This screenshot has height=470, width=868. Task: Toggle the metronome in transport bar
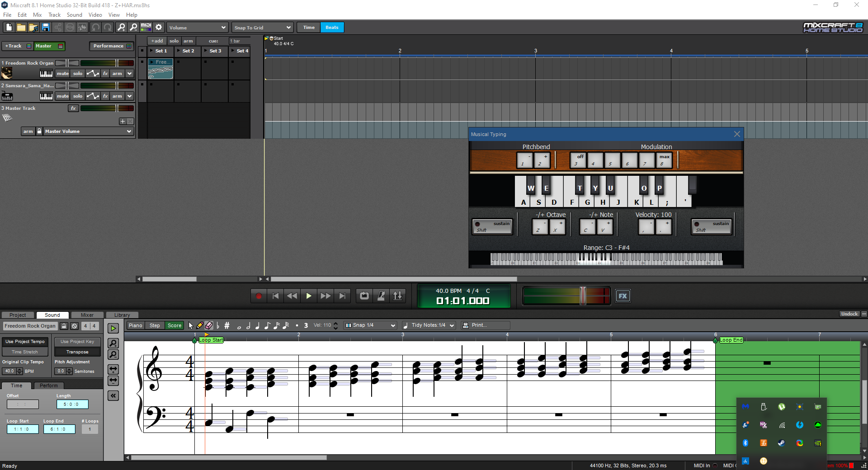[381, 296]
